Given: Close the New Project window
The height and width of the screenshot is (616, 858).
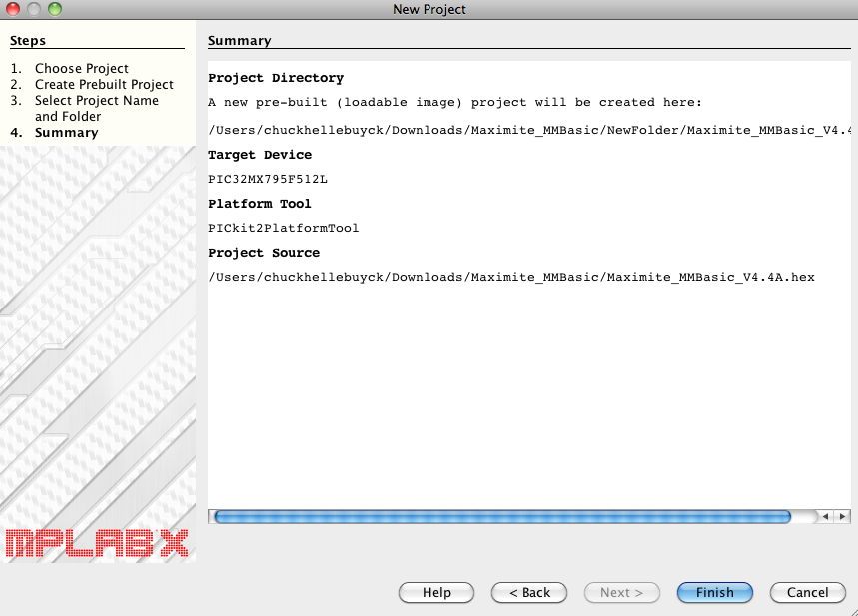Looking at the screenshot, I should tap(14, 9).
